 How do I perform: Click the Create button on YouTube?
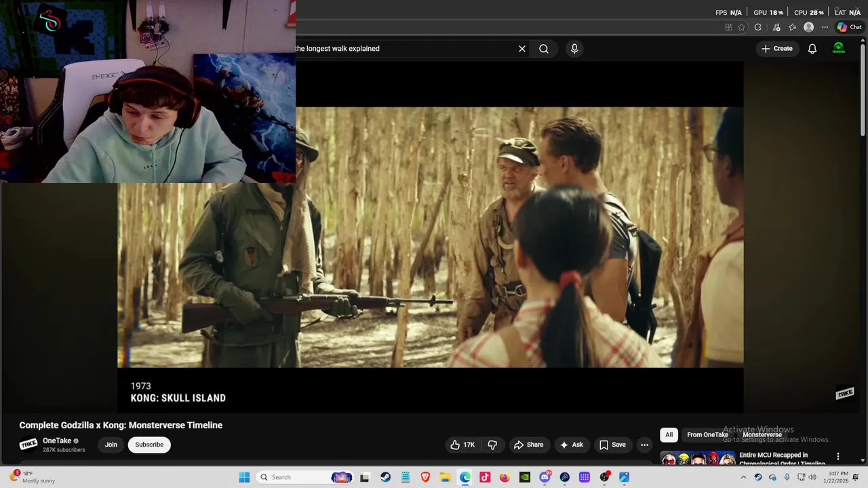777,49
